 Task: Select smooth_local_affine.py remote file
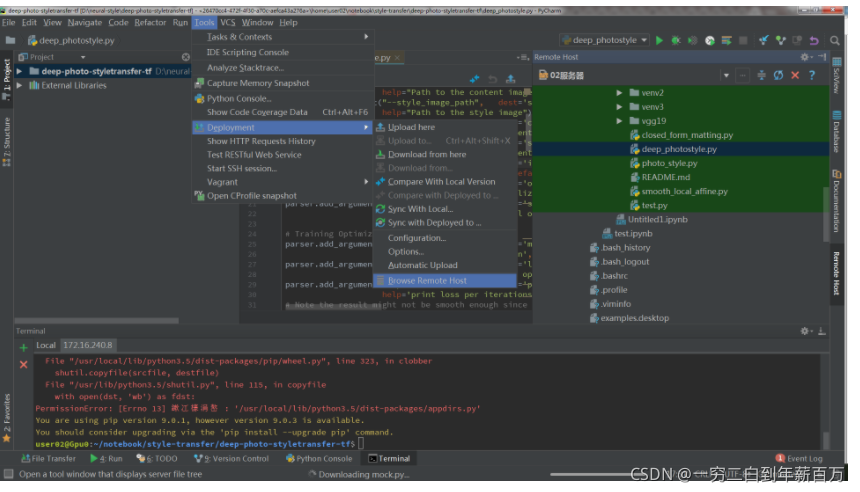[679, 191]
